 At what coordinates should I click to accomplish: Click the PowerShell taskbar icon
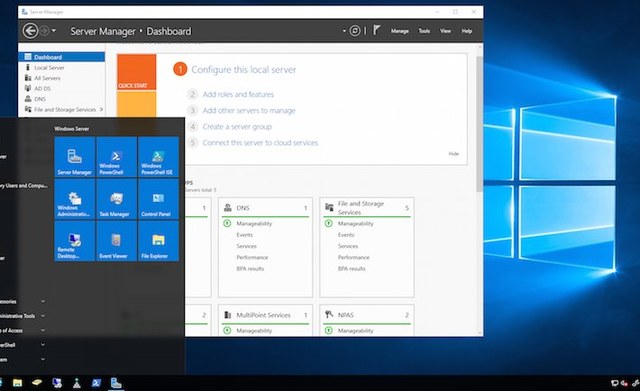[96, 383]
